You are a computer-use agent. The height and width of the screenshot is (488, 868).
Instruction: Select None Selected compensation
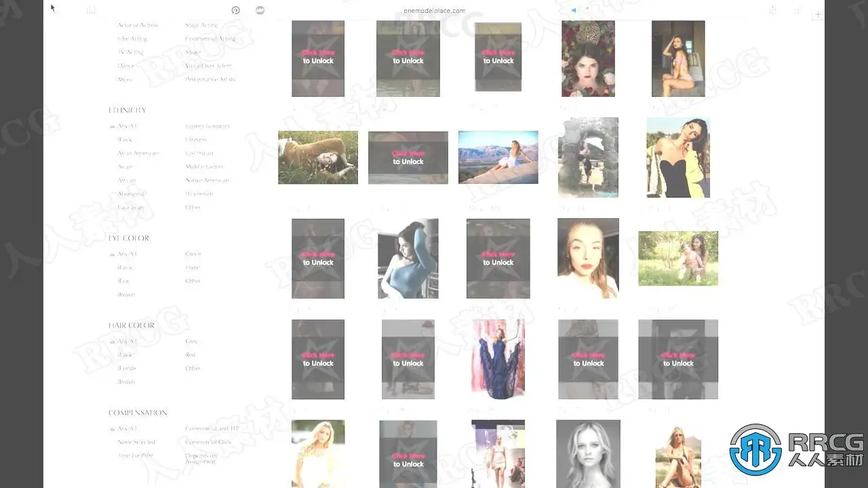(x=136, y=443)
